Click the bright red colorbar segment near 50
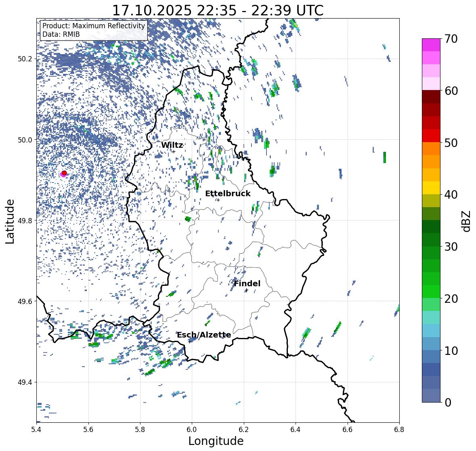 coord(431,136)
